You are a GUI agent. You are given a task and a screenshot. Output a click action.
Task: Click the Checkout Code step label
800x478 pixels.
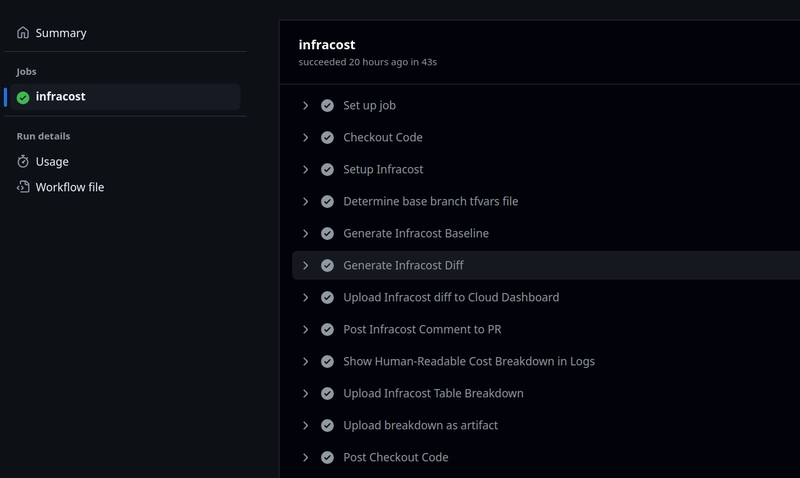click(383, 138)
